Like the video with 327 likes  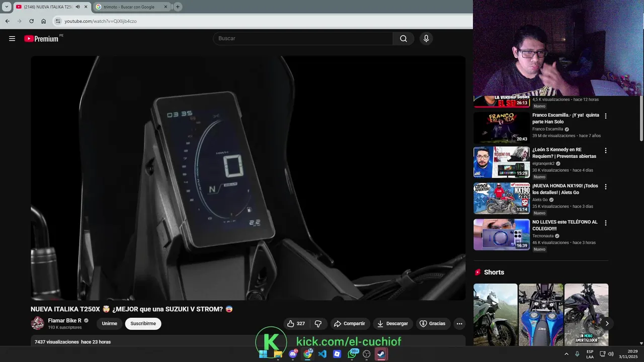(296, 324)
